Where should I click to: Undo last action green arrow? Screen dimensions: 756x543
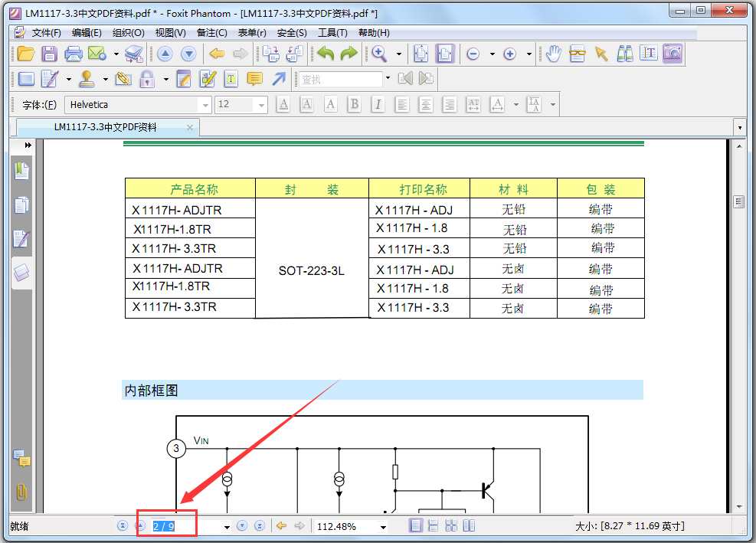click(x=326, y=54)
